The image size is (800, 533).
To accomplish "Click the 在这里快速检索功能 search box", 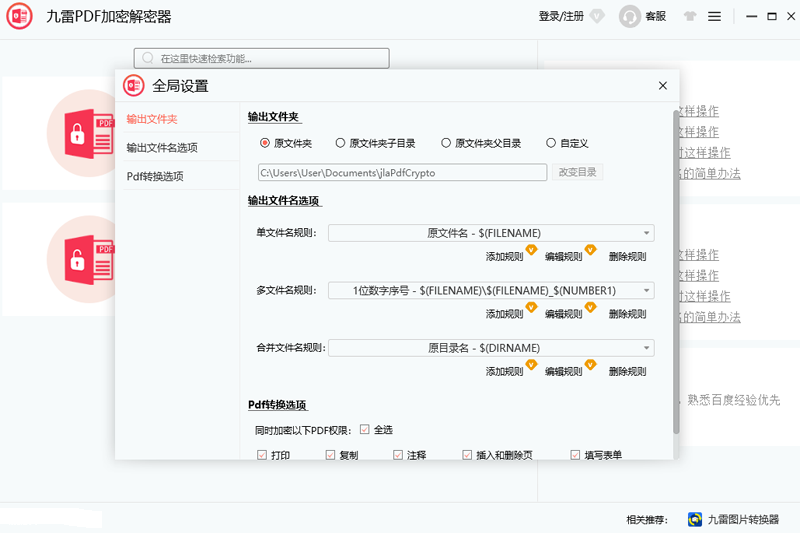I will tap(262, 58).
